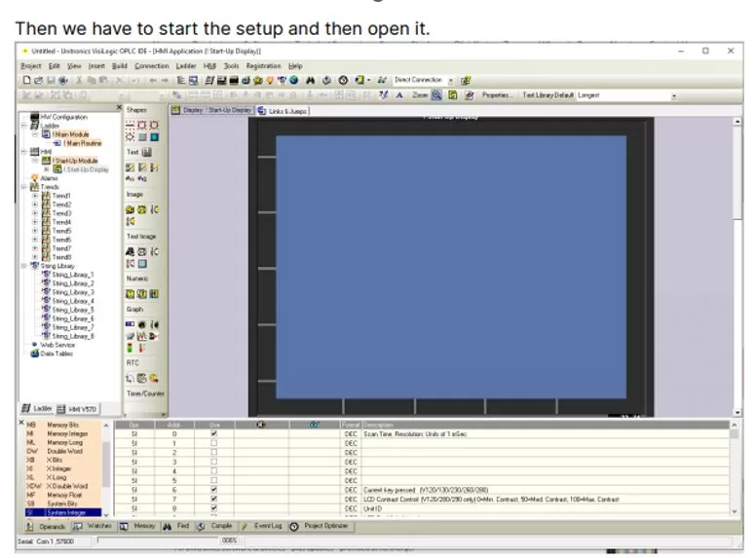Check the Use checkbox for SI 1
The width and height of the screenshot is (756, 558).
click(x=214, y=443)
